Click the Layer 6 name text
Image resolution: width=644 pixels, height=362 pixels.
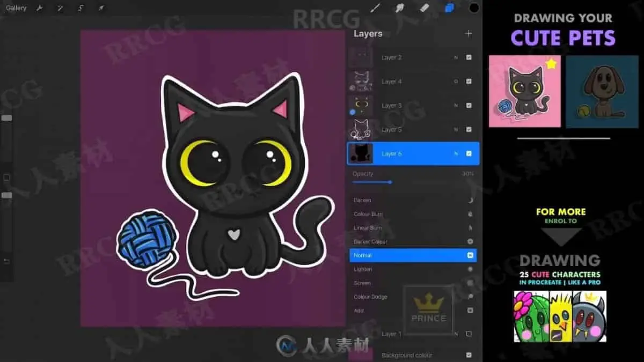(392, 154)
